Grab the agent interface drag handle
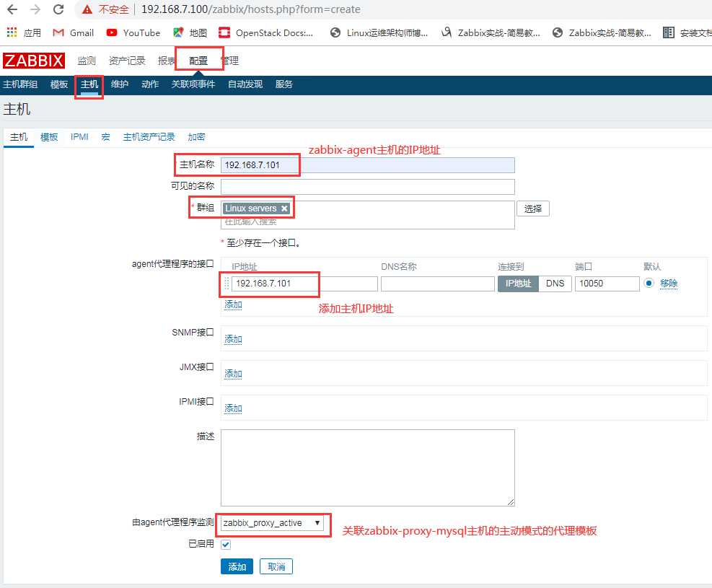 227,284
